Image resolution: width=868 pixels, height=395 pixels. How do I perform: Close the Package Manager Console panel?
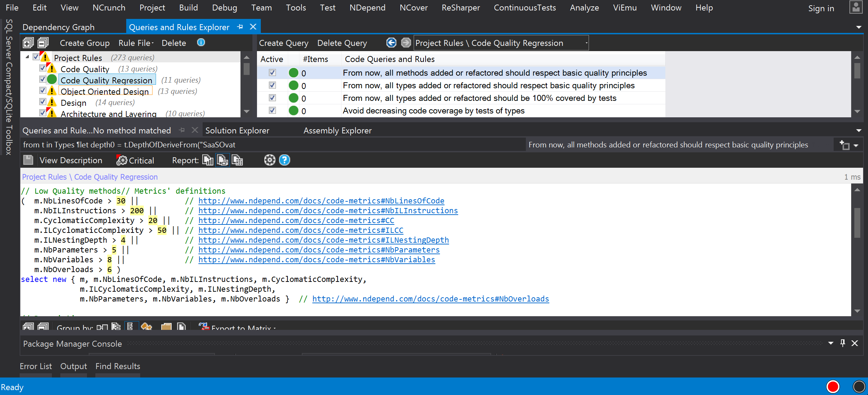tap(855, 343)
